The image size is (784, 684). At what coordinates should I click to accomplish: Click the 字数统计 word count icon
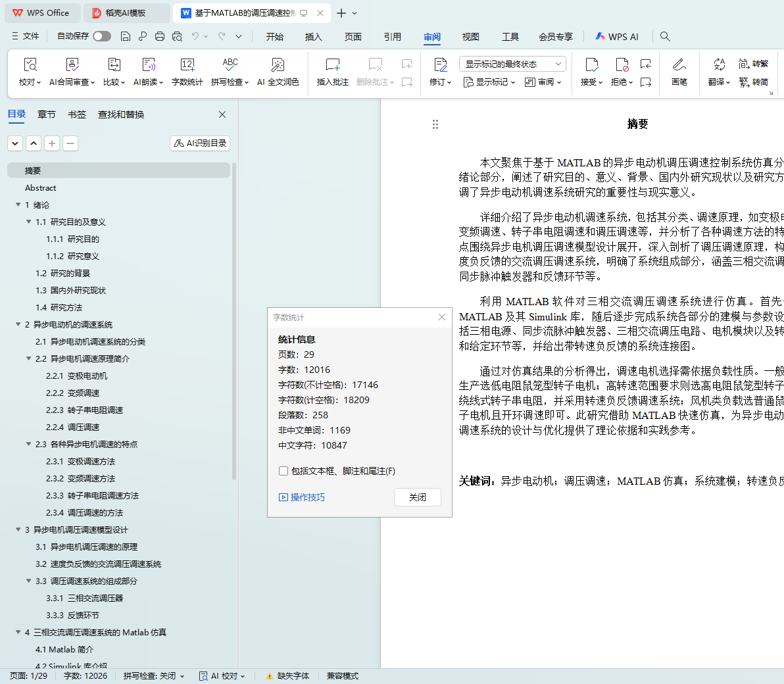[x=187, y=65]
